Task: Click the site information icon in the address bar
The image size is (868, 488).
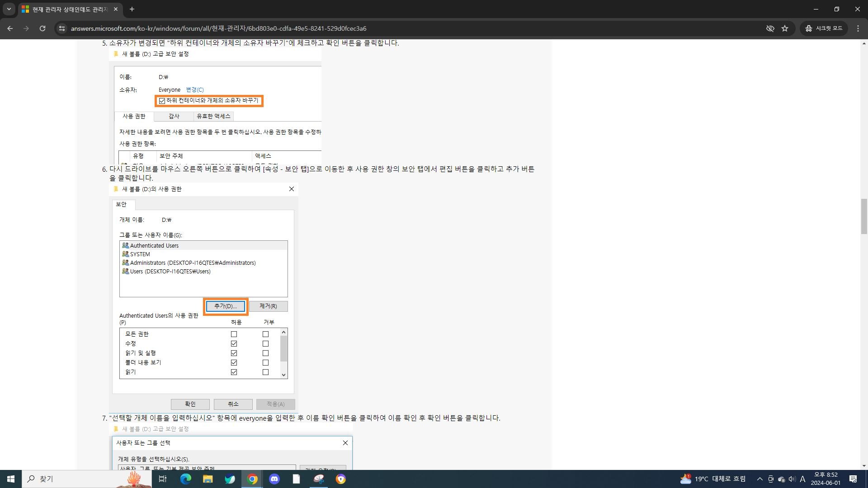Action: (x=61, y=28)
